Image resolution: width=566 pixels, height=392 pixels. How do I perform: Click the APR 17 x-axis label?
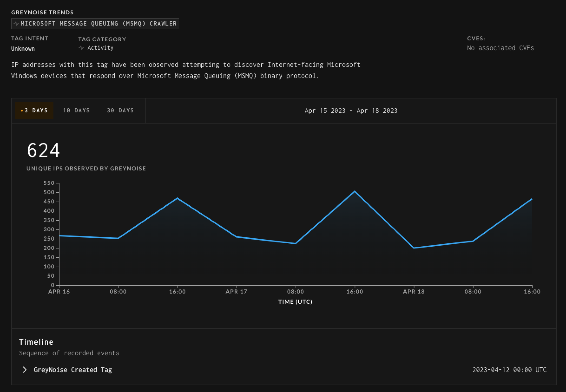237,291
